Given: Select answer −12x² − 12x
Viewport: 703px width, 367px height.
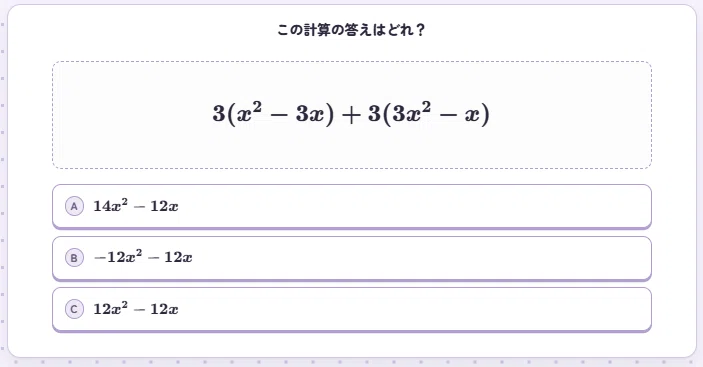Looking at the screenshot, I should coord(143,257).
